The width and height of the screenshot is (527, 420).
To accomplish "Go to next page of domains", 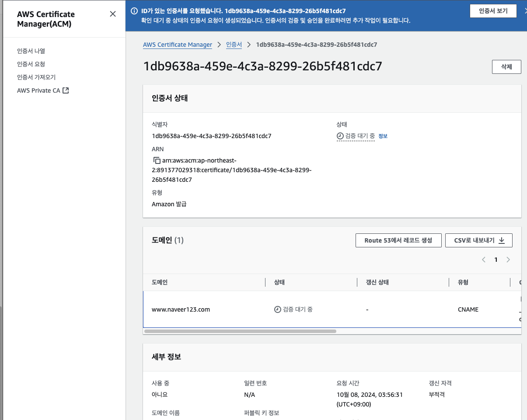I will (x=508, y=260).
